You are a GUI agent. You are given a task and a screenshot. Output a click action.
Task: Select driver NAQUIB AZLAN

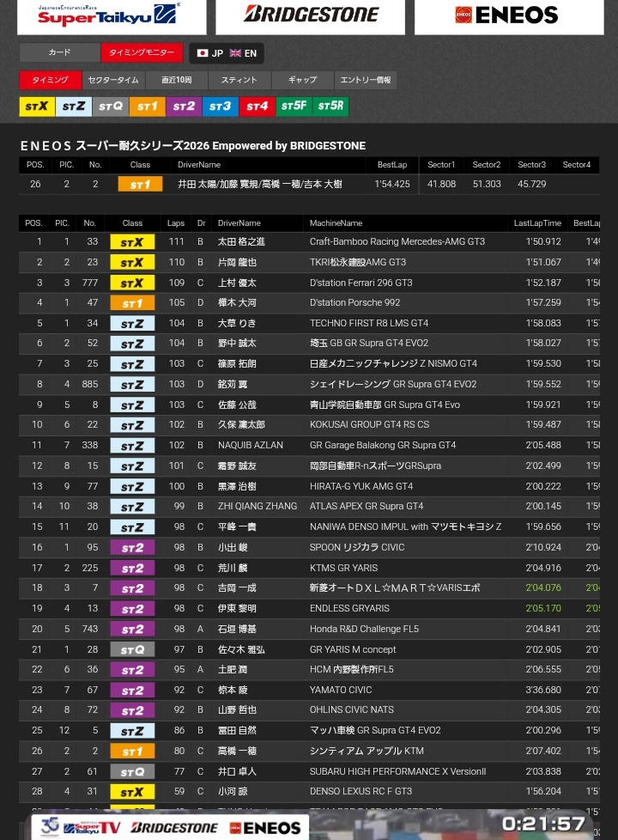click(x=251, y=445)
